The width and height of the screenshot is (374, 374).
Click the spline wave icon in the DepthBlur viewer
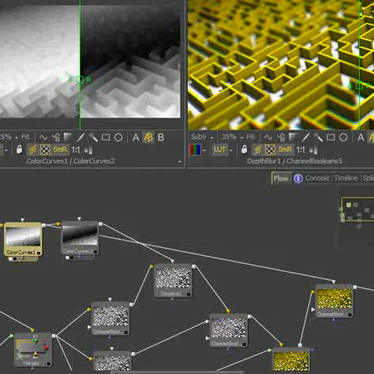[x=268, y=137]
